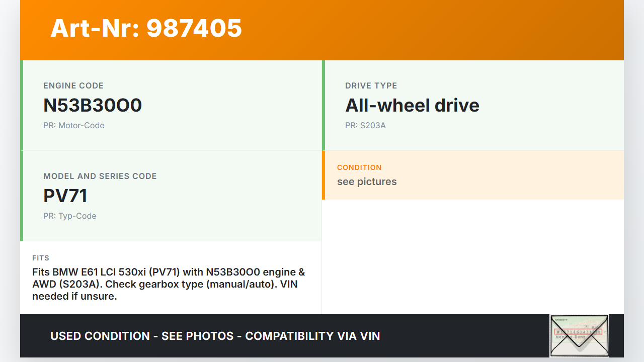Click the All-wheel drive value
The height and width of the screenshot is (362, 644).
pos(412,105)
